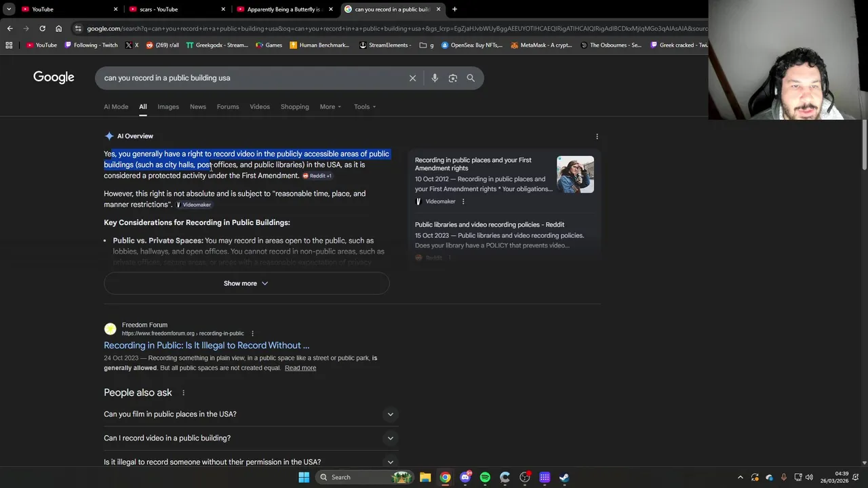Open the YouTube bookmark
Screen dimensions: 868x488
(41, 45)
